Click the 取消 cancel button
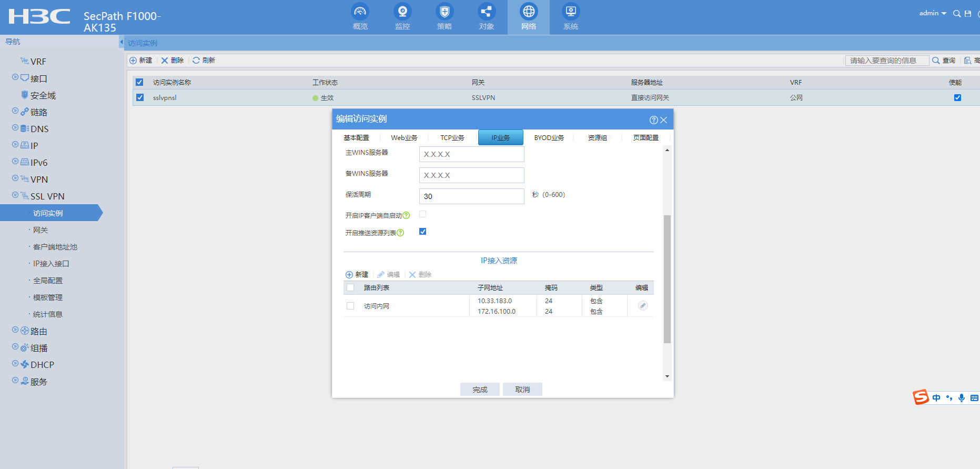 click(x=522, y=390)
